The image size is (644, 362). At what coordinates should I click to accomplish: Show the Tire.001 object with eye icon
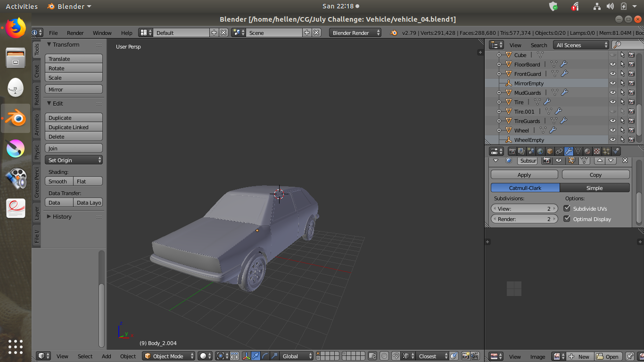pyautogui.click(x=613, y=111)
